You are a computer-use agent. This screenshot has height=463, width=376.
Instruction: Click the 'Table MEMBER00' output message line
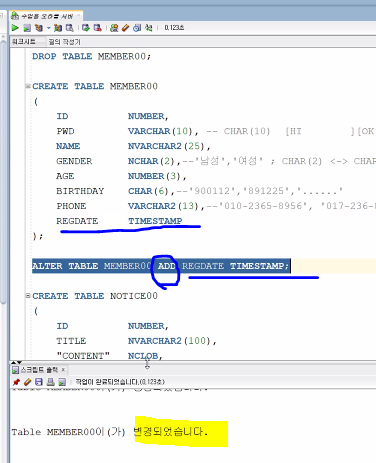coord(110,432)
